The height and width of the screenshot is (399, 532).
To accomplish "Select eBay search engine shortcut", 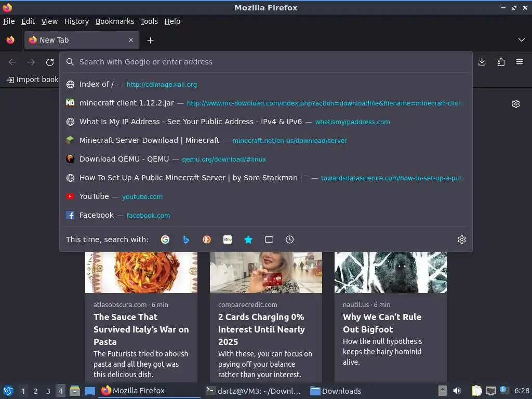I will pyautogui.click(x=228, y=240).
